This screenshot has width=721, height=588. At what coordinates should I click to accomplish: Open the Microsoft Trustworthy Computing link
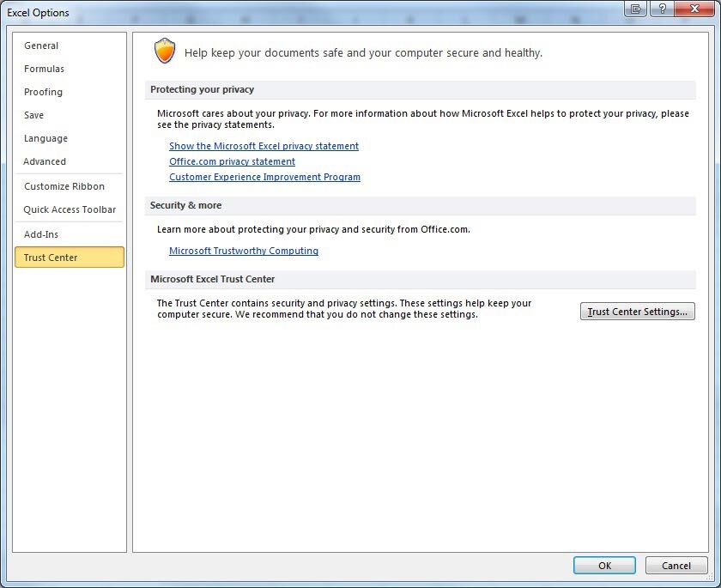coord(245,251)
